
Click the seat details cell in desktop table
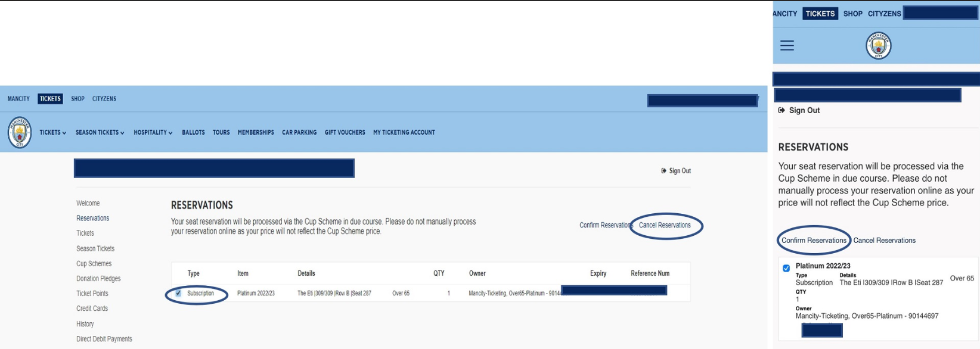click(334, 294)
